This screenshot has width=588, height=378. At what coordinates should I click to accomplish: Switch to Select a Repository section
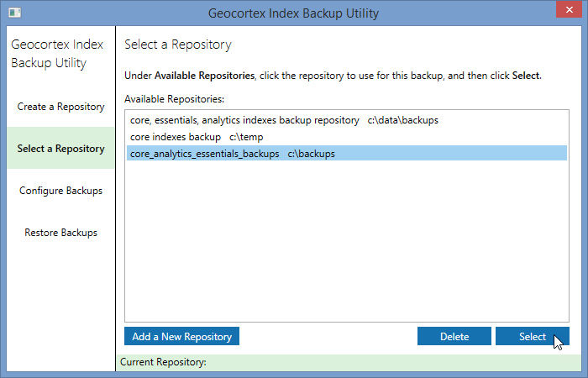(60, 149)
